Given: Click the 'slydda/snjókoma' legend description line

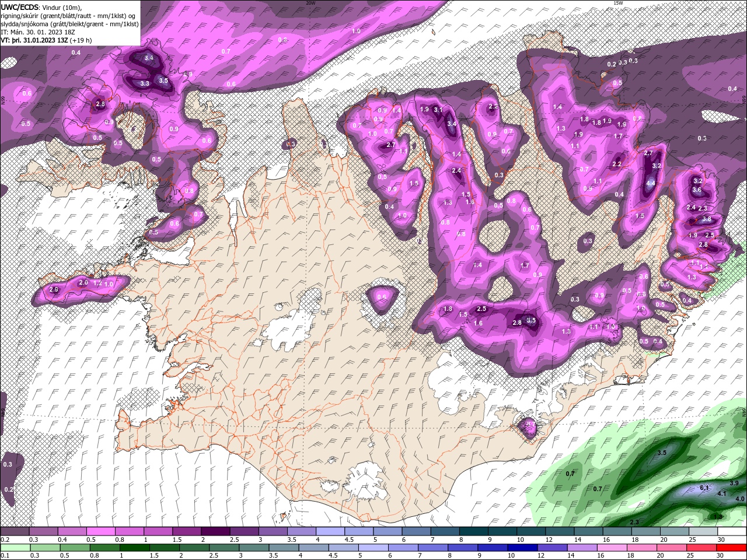Looking at the screenshot, I should pos(69,24).
